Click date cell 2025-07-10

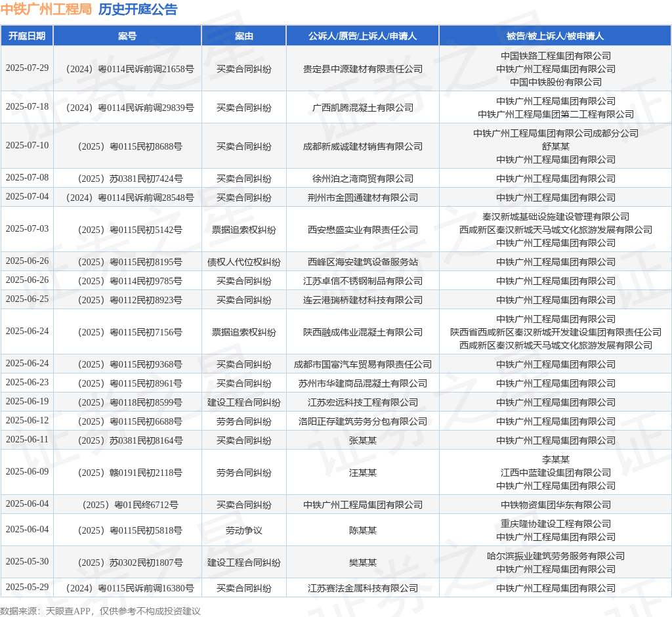coord(27,145)
